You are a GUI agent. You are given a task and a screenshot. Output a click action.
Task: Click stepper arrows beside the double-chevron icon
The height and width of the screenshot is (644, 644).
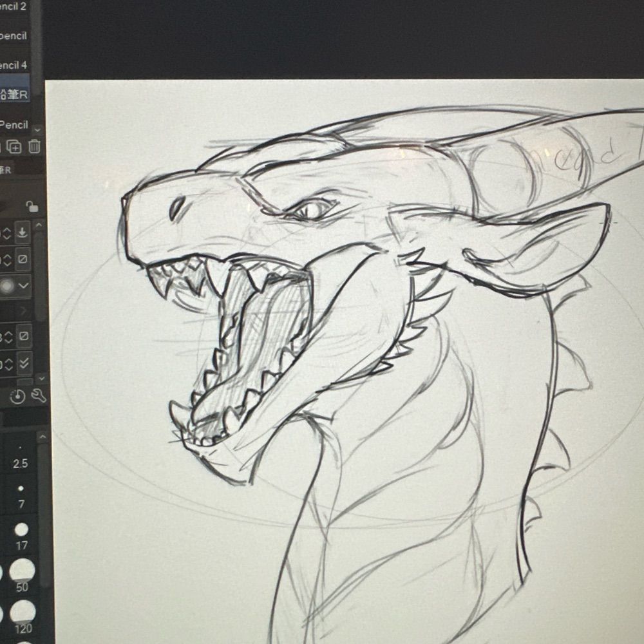tap(8, 364)
